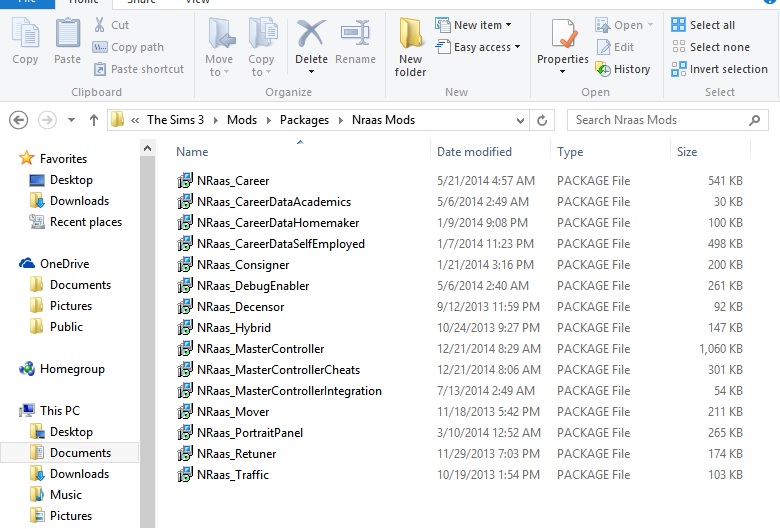Select NRaas_MasterController file
This screenshot has height=529, width=780.
[260, 349]
